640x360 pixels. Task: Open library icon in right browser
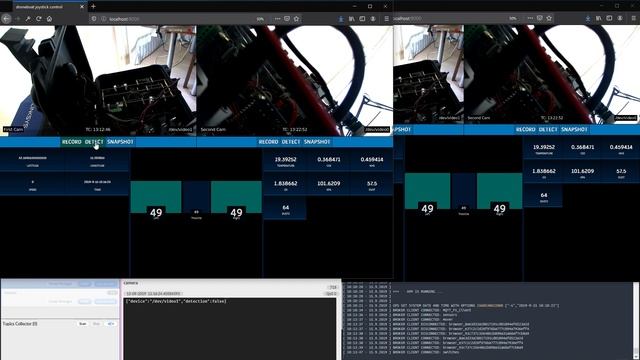coord(598,19)
